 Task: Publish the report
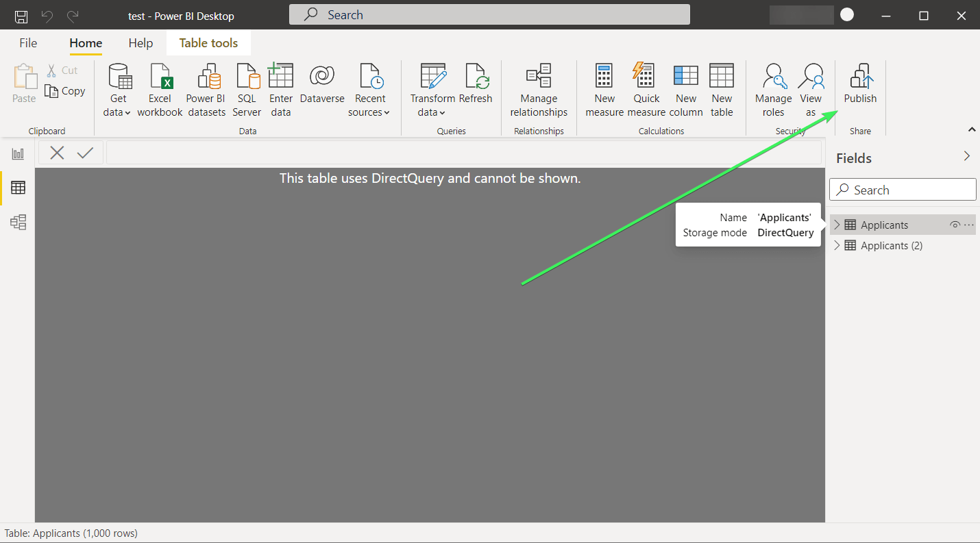coord(860,84)
